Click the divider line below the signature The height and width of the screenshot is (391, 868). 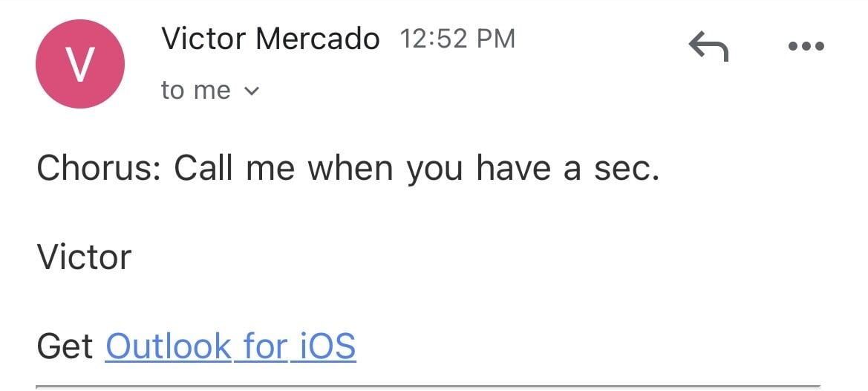428,386
